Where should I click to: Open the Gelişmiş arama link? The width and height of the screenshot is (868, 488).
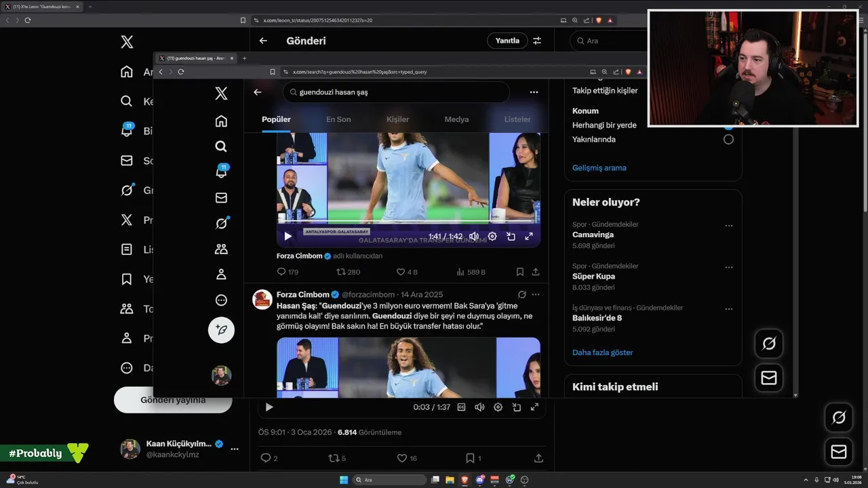pyautogui.click(x=599, y=168)
